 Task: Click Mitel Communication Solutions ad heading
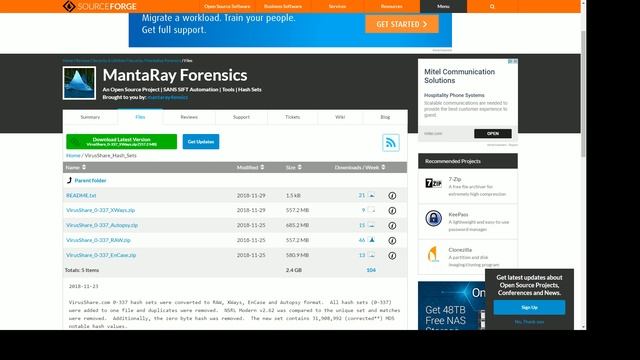(460, 76)
